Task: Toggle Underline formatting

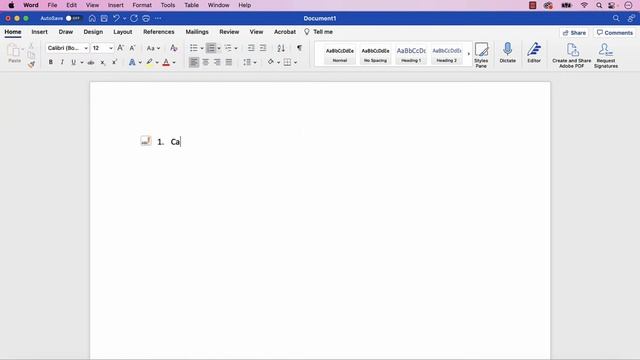Action: click(73, 62)
